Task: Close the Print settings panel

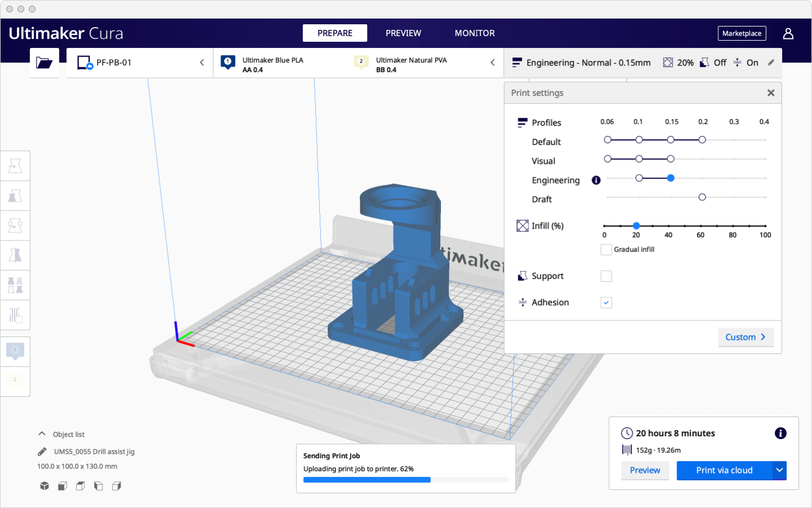Action: click(771, 93)
